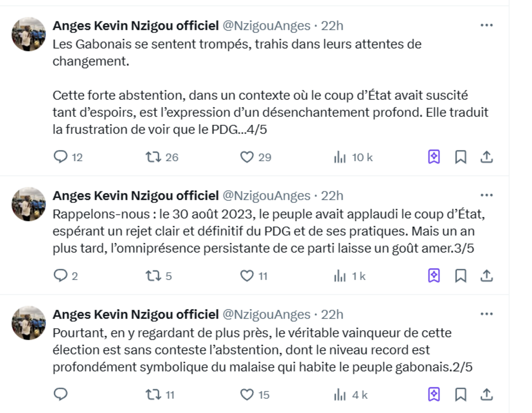Like the tweet with 15 likes
The width and height of the screenshot is (532, 413).
247,394
